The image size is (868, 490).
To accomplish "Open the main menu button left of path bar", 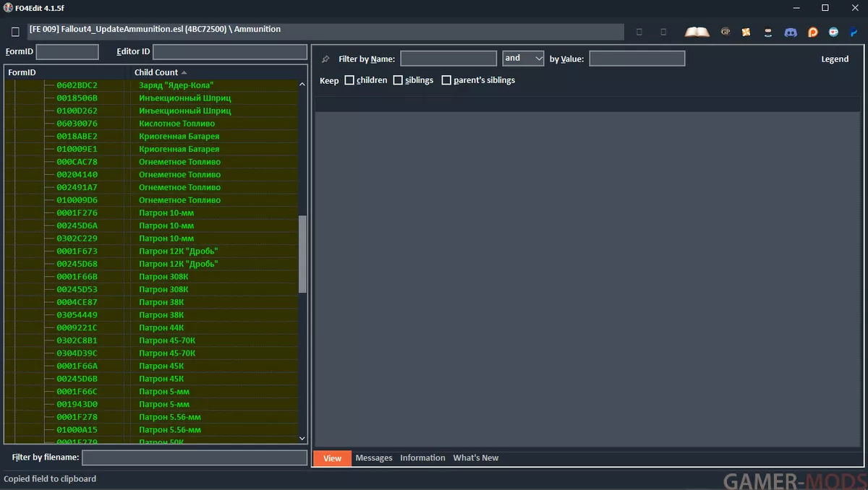I will [15, 32].
